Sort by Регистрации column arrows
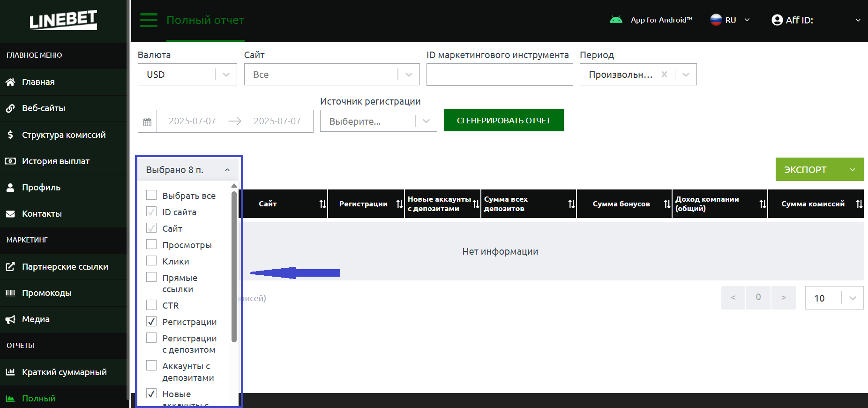The width and height of the screenshot is (868, 408). (399, 204)
